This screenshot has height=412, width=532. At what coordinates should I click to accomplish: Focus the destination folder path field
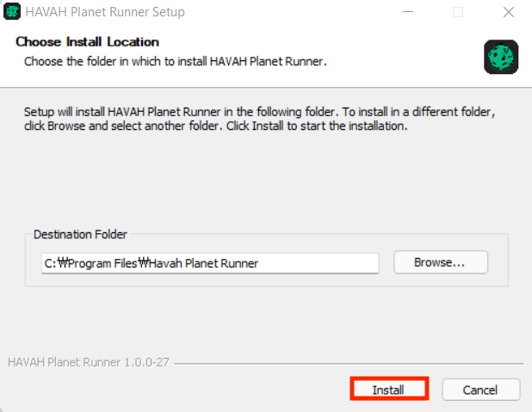(210, 263)
